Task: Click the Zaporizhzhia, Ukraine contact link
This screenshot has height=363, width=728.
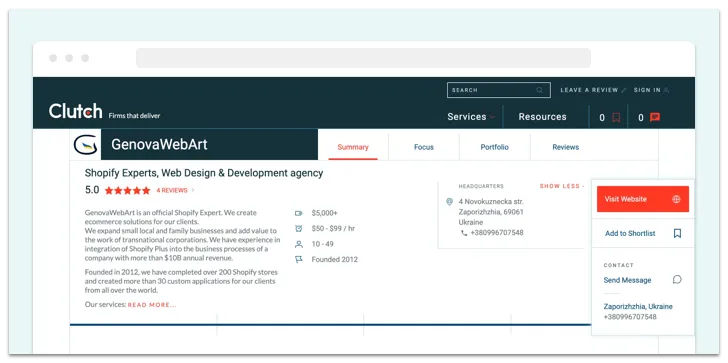Action: (638, 306)
